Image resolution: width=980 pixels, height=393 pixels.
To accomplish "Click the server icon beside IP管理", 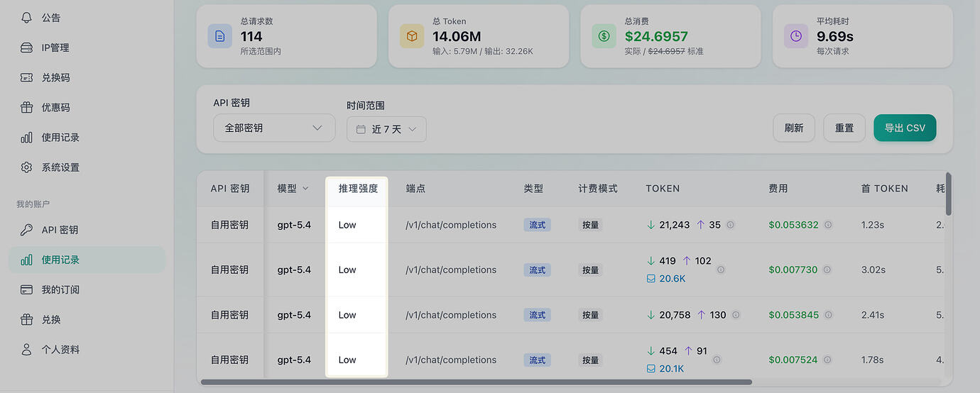I will coord(26,48).
